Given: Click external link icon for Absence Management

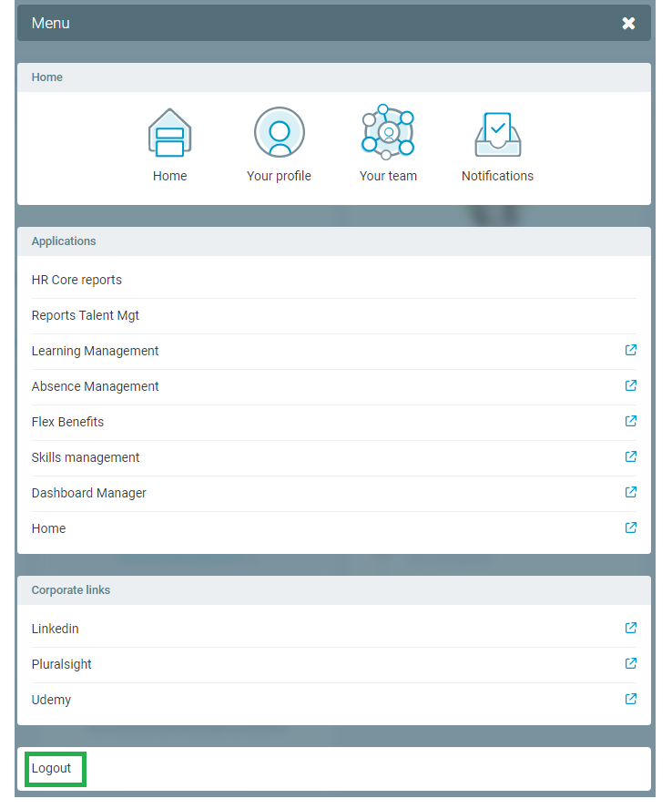Looking at the screenshot, I should click(x=631, y=385).
